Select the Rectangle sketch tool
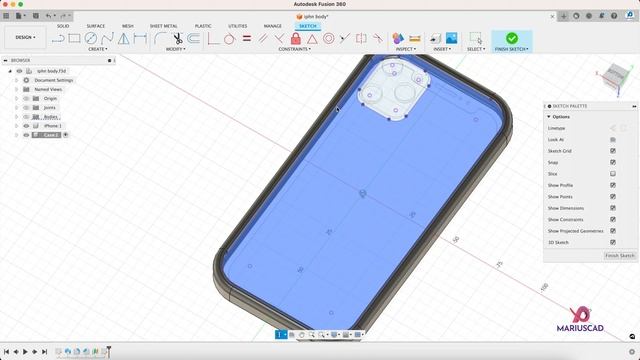The image size is (640, 360). tap(74, 39)
